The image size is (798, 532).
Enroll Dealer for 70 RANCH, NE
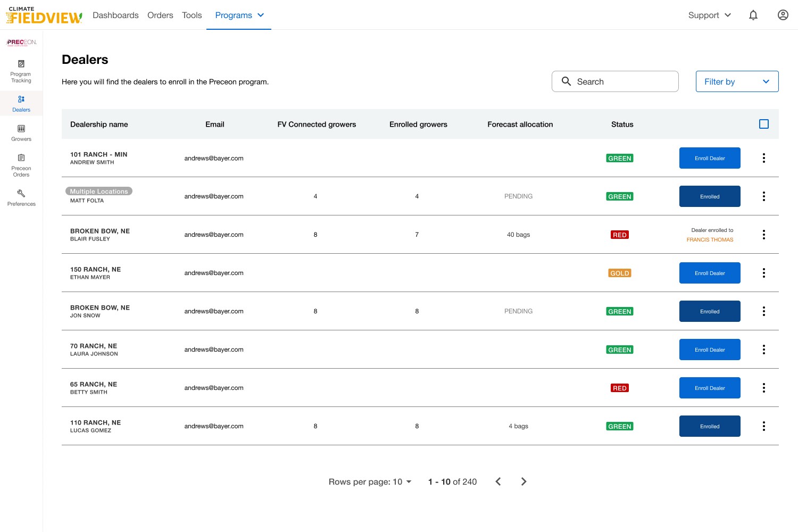point(710,350)
